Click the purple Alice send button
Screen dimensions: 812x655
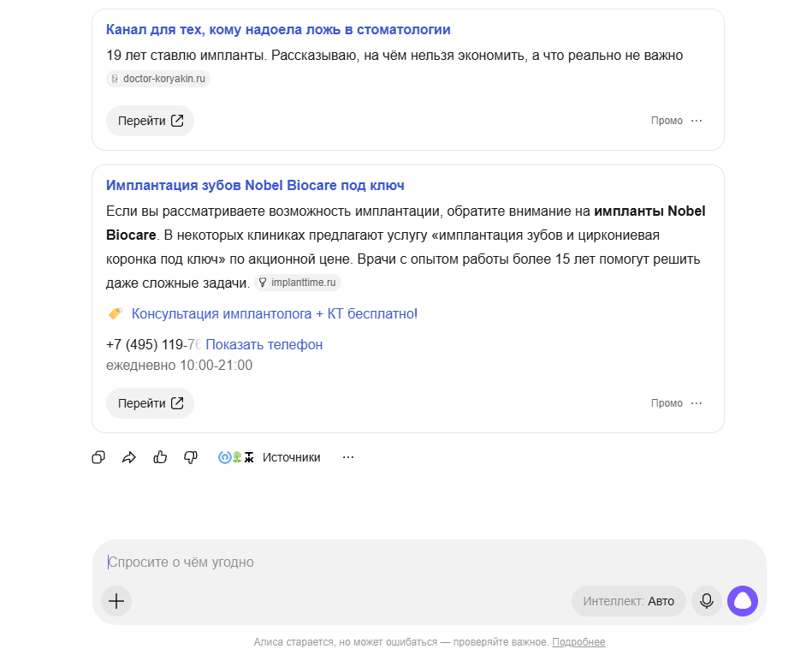(743, 601)
